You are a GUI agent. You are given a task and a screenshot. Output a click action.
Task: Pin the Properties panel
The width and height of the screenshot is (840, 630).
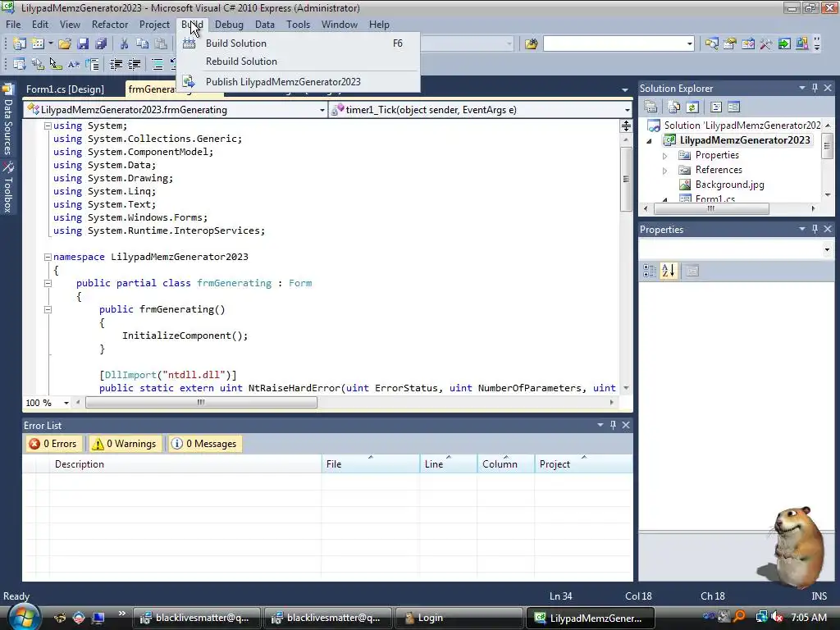point(815,229)
